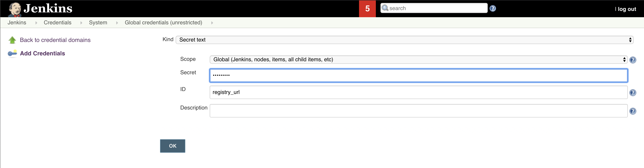Image resolution: width=644 pixels, height=168 pixels.
Task: Click the Back to credential domains link
Action: pyautogui.click(x=55, y=40)
